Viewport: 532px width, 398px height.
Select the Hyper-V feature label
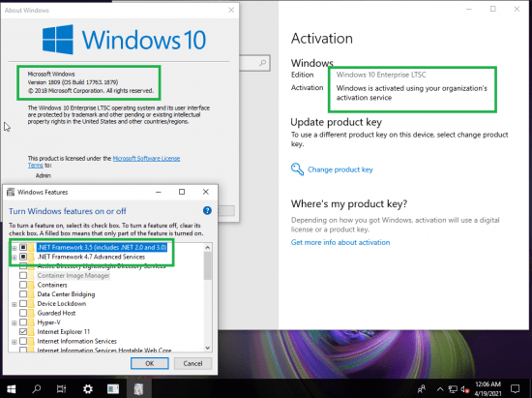click(48, 322)
